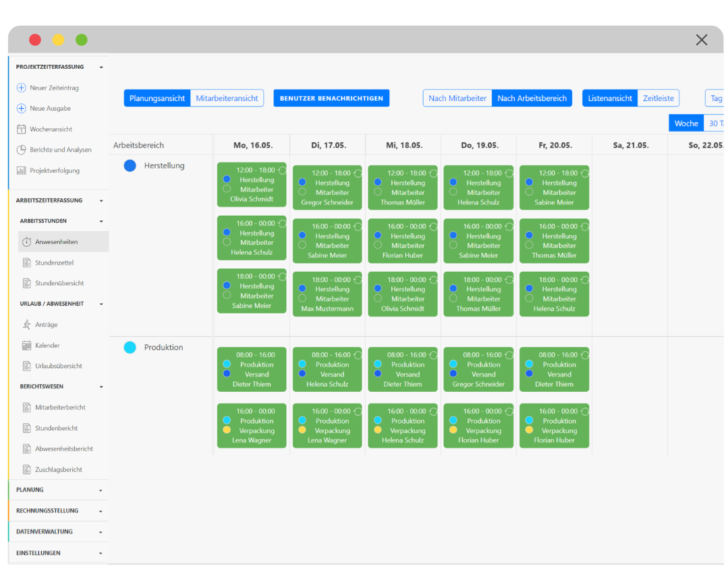Toggle grouping to Nach Mitarbeiter
This screenshot has width=728, height=584.
[457, 98]
